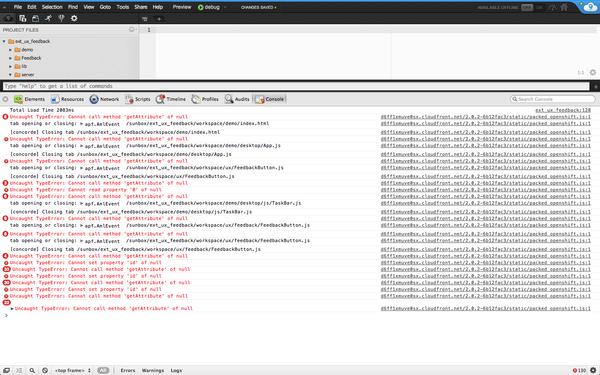The height and width of the screenshot is (375, 600).
Task: Select the Feedback folder
Action: [x=31, y=58]
